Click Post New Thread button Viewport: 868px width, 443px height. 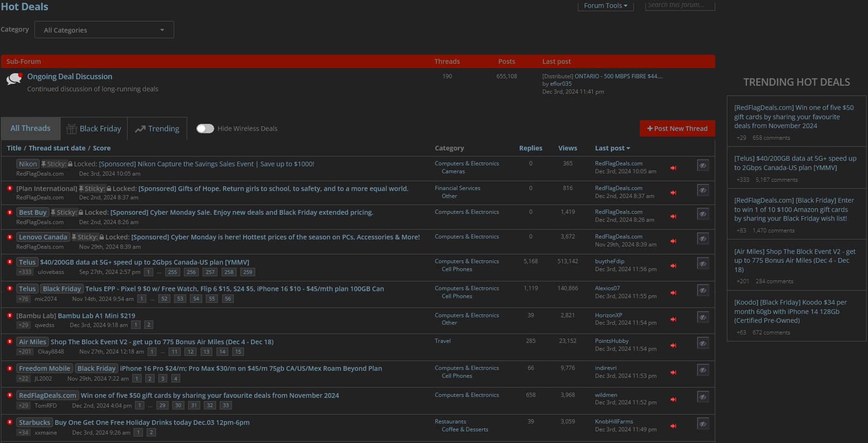coord(677,129)
